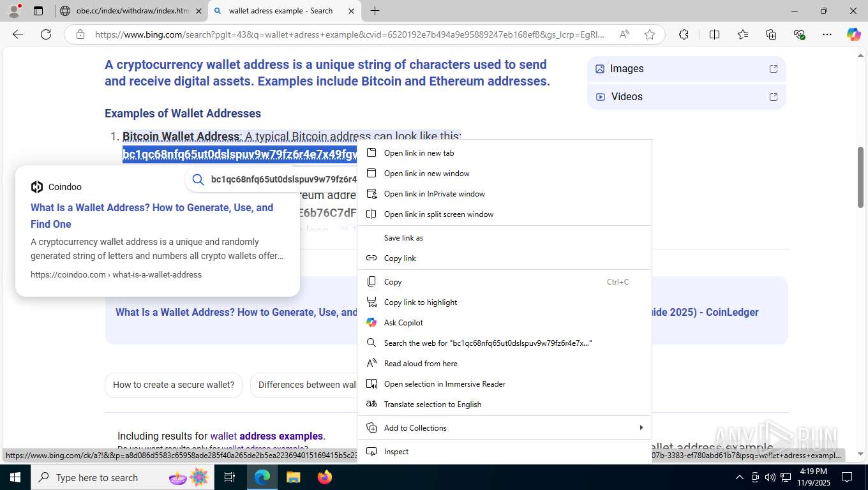This screenshot has width=868, height=490.
Task: Open Edge from the taskbar
Action: tap(262, 477)
